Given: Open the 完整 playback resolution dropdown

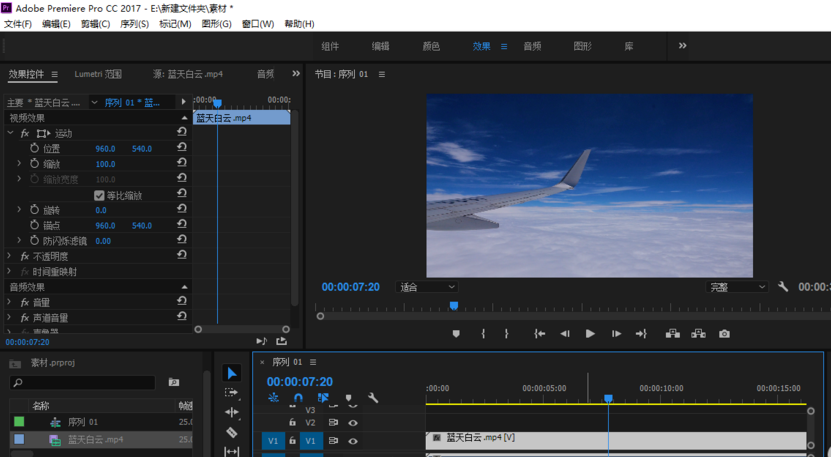Looking at the screenshot, I should pos(737,287).
